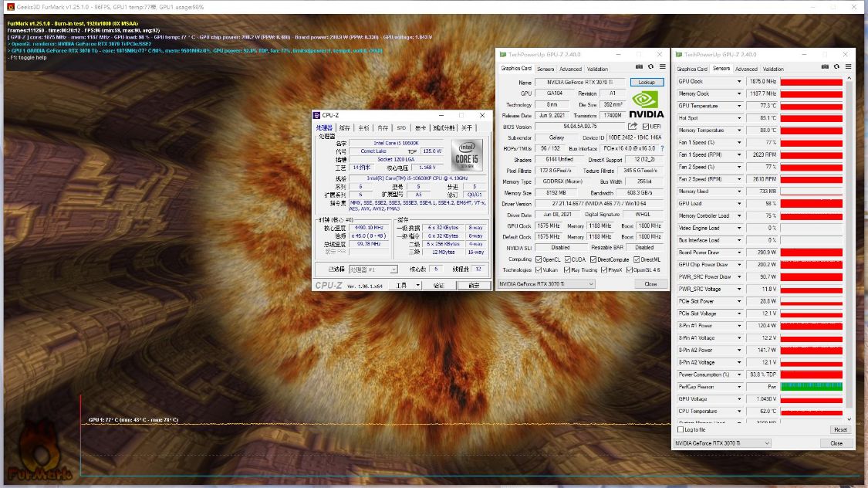The image size is (868, 488).
Task: Toggle the OpenCL checkbox
Action: 538,259
